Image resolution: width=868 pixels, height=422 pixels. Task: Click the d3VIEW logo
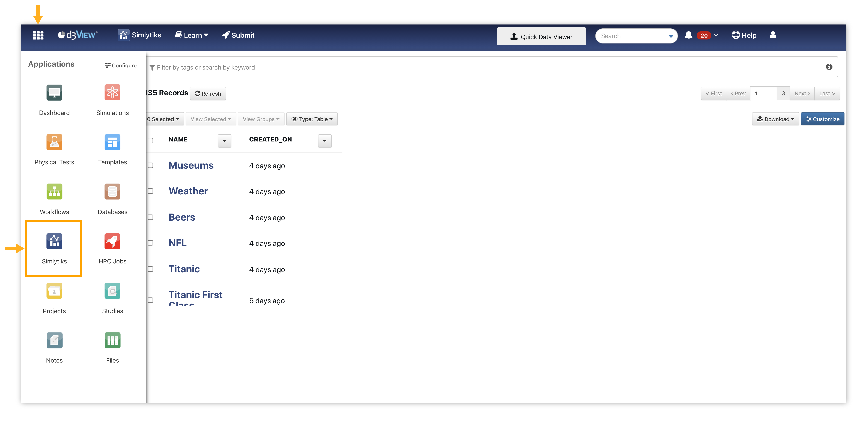point(78,35)
